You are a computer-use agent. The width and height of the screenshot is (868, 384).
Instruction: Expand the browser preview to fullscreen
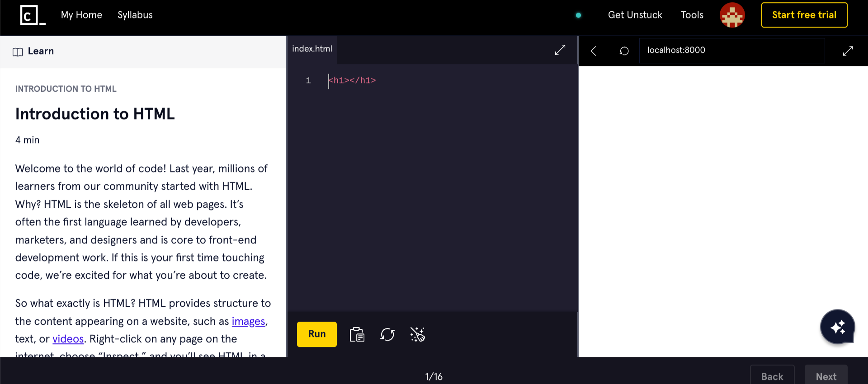tap(848, 51)
